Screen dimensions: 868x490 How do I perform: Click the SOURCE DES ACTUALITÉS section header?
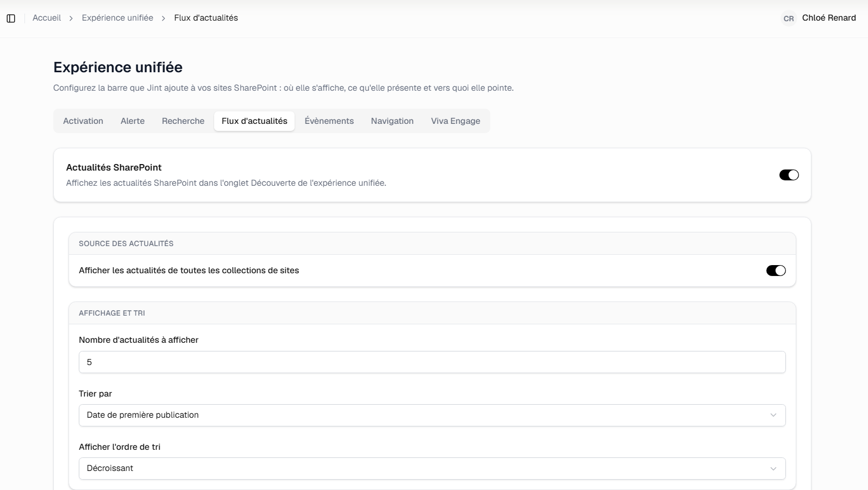(x=126, y=244)
